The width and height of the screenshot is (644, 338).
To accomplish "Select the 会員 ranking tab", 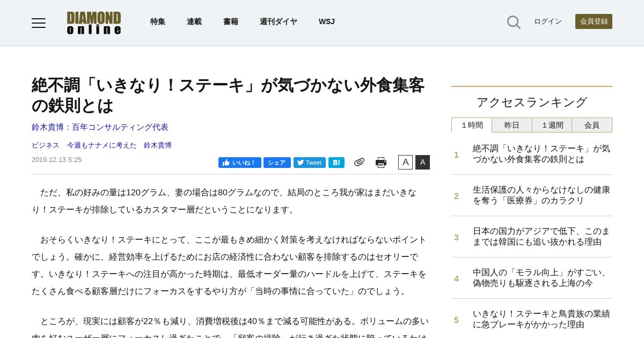I will [x=592, y=125].
